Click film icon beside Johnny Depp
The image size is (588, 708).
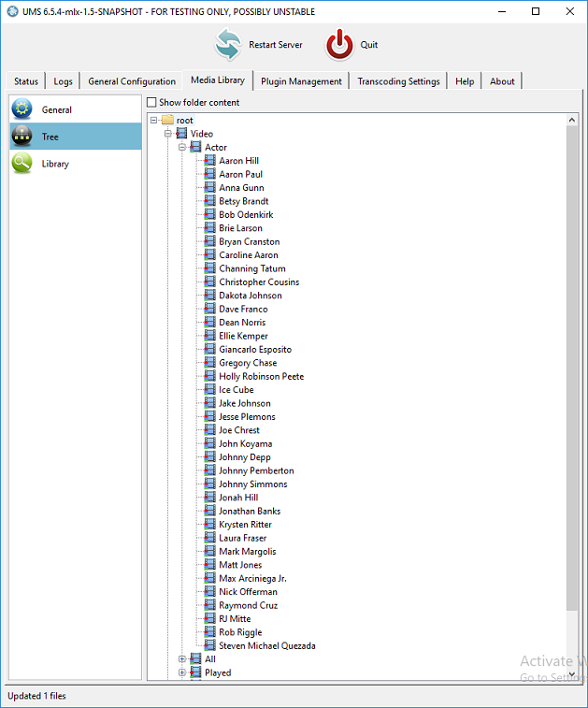[209, 456]
